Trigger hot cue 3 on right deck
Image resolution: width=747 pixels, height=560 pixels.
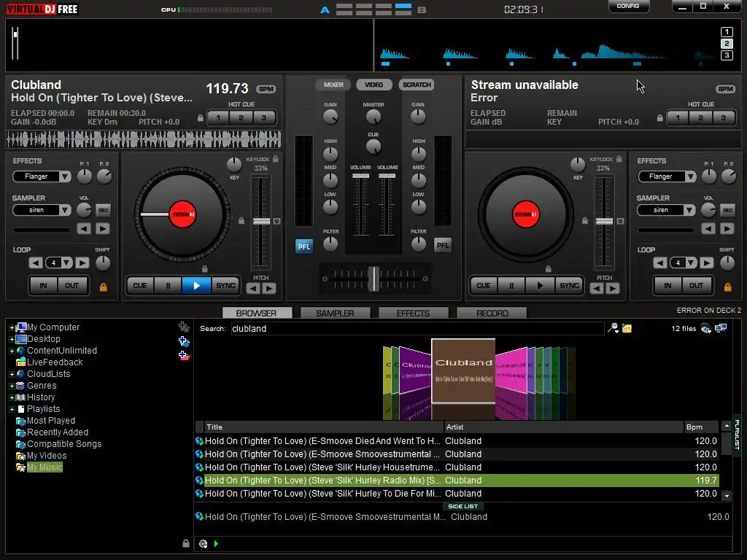coord(723,117)
